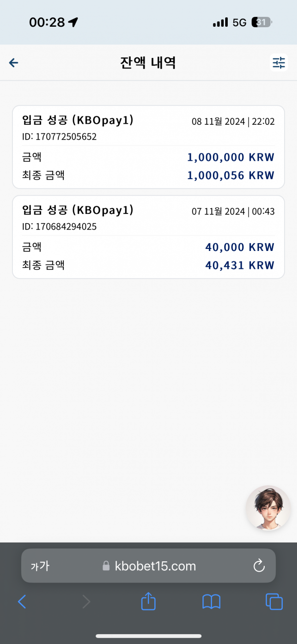Image resolution: width=297 pixels, height=644 pixels.
Task: Tap the kbobet15.com address field
Action: tap(148, 566)
